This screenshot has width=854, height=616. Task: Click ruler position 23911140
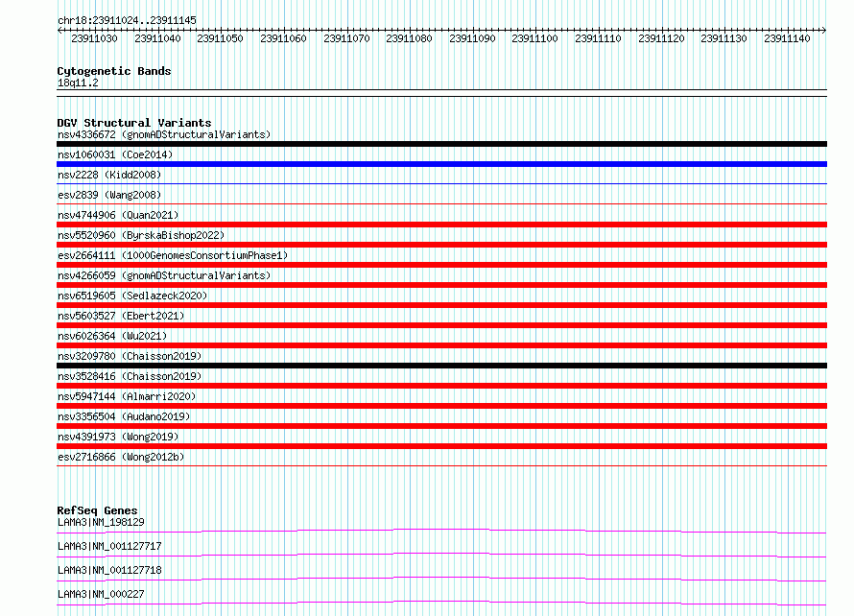[787, 38]
